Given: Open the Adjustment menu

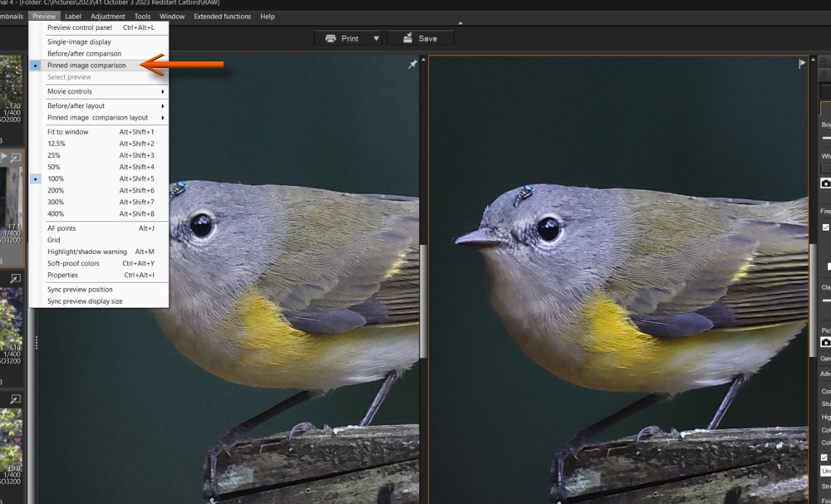Looking at the screenshot, I should (107, 16).
